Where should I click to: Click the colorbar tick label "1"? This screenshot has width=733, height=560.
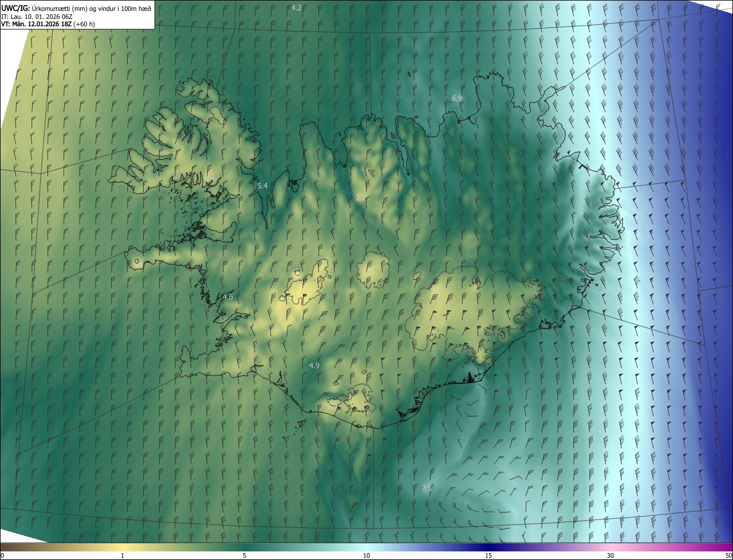[x=123, y=556]
